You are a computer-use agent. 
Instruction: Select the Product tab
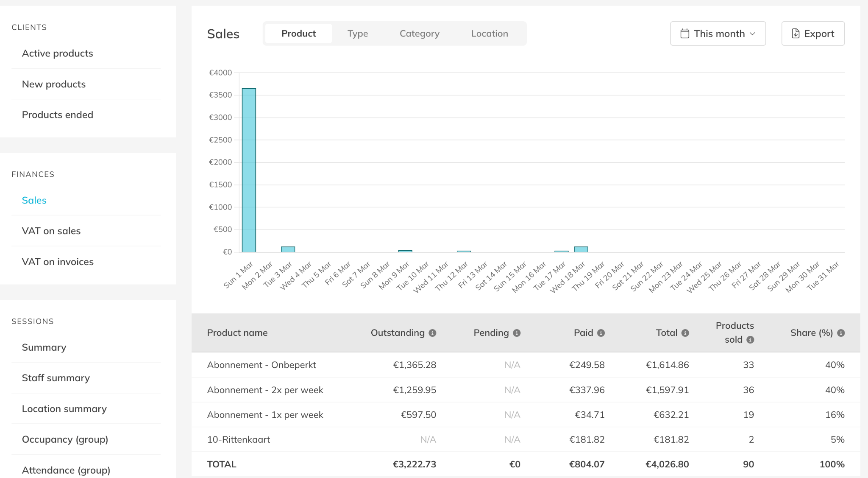(298, 34)
